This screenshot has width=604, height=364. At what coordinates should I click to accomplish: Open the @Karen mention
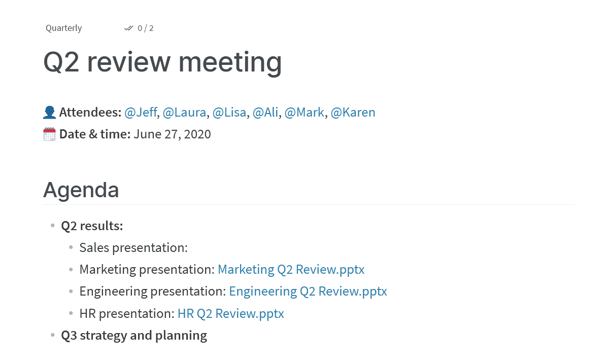click(x=353, y=113)
